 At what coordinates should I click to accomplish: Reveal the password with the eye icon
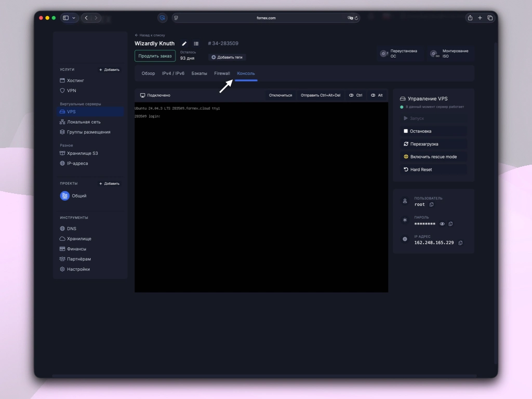coord(442,224)
